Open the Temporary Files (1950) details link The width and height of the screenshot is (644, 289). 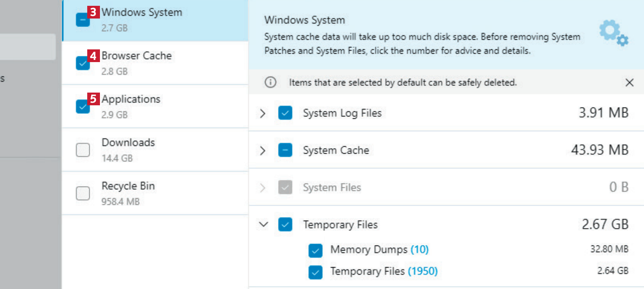(423, 271)
